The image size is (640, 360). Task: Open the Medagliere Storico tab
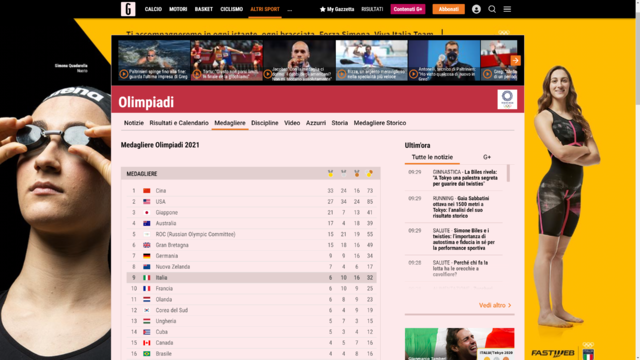380,123
